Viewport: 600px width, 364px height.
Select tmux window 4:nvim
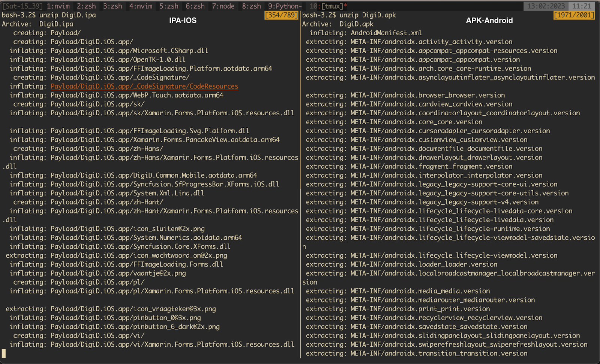coord(141,6)
